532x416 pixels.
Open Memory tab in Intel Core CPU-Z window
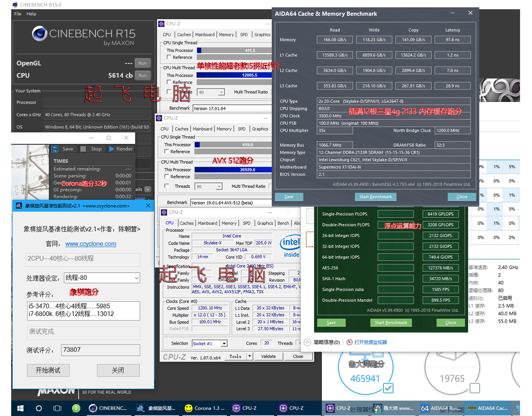pos(229,223)
